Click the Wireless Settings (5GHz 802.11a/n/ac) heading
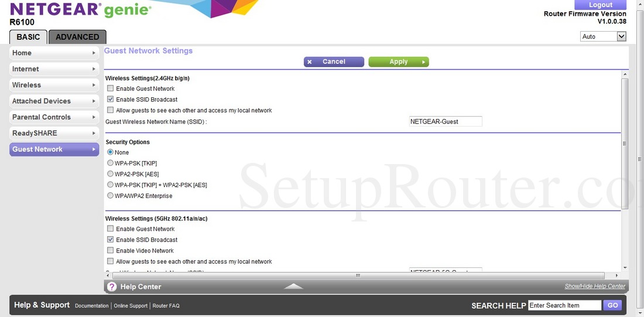The width and height of the screenshot is (644, 317). (x=156, y=219)
